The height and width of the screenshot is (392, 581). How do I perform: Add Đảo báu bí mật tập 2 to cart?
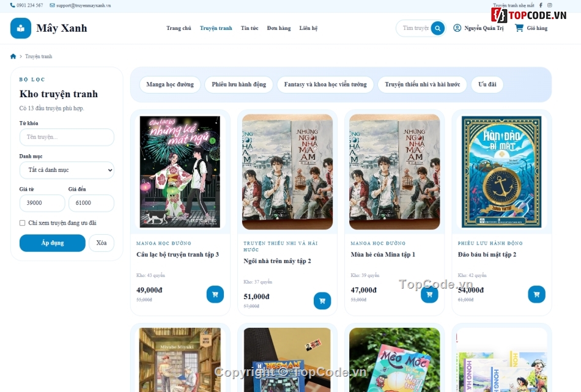(536, 295)
